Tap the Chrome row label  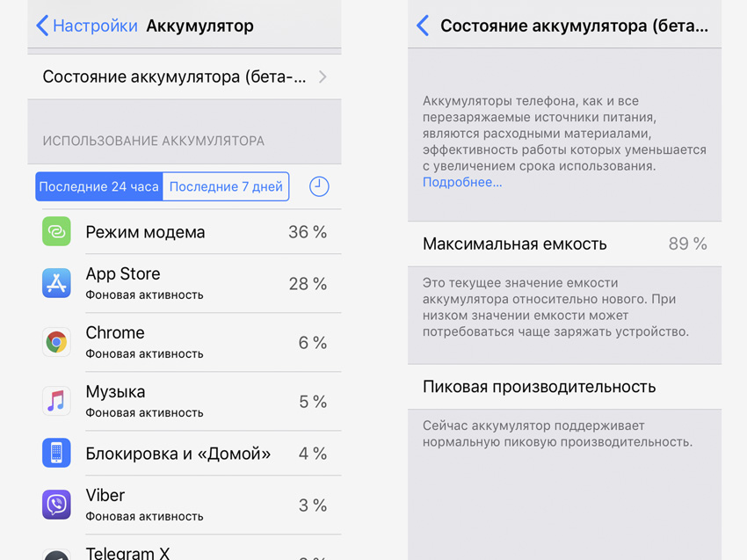pos(115,333)
